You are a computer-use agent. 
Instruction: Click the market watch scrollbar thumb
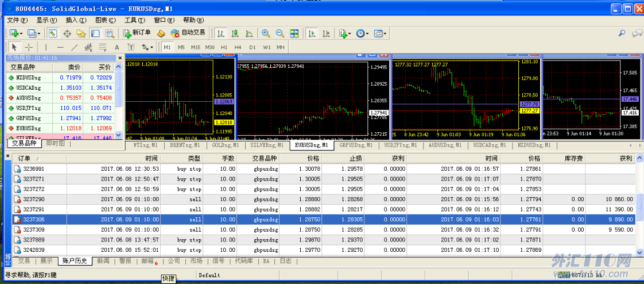119,89
